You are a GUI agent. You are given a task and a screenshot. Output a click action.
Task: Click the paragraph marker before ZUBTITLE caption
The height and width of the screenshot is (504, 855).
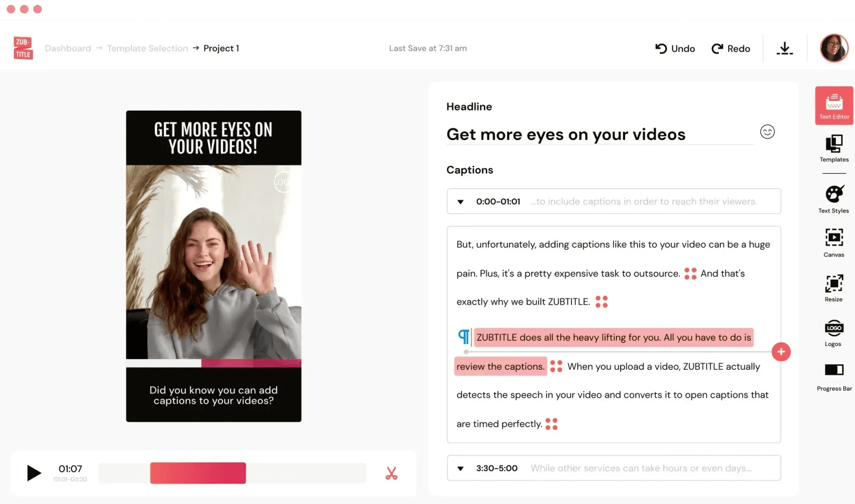click(x=463, y=337)
